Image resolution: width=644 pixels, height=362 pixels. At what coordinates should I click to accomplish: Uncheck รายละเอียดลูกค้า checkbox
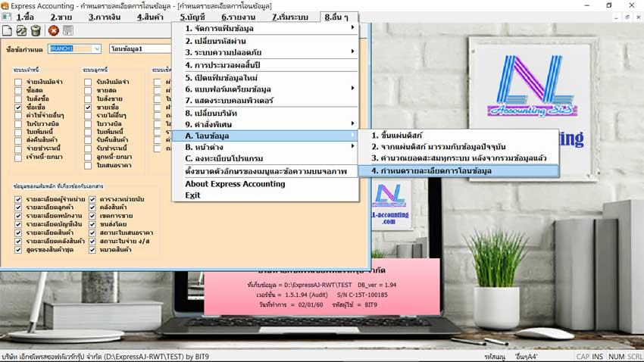coord(18,208)
